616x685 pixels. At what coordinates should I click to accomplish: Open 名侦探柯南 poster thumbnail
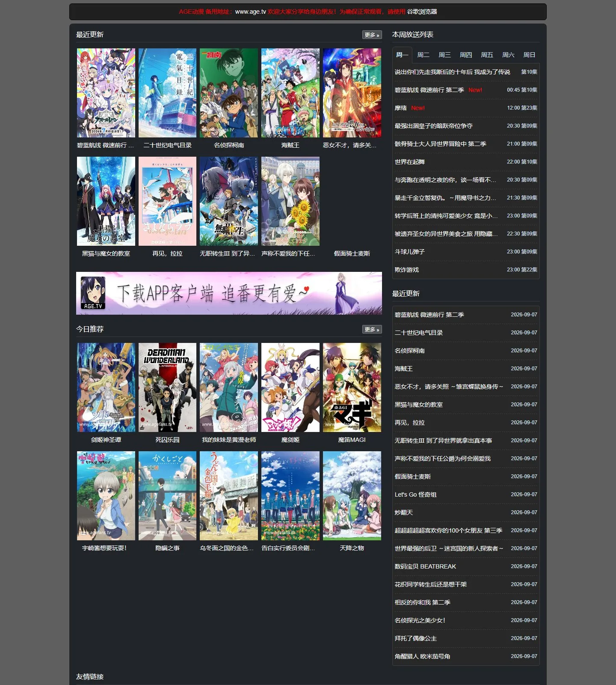[x=229, y=93]
